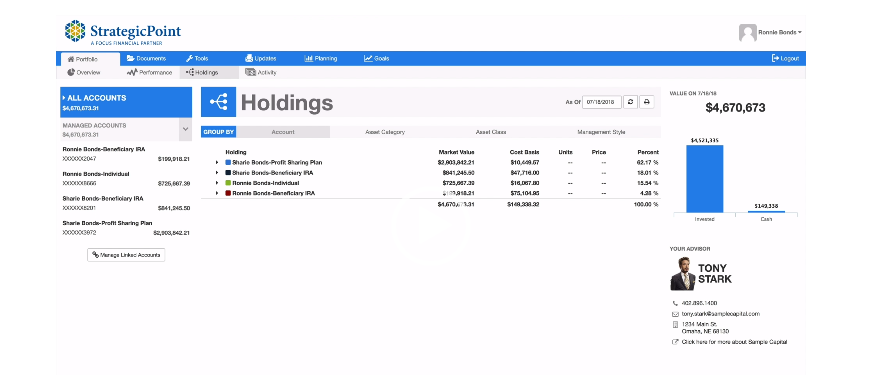Click the Holding column header
Screen dimensions: 880x375
tap(236, 152)
